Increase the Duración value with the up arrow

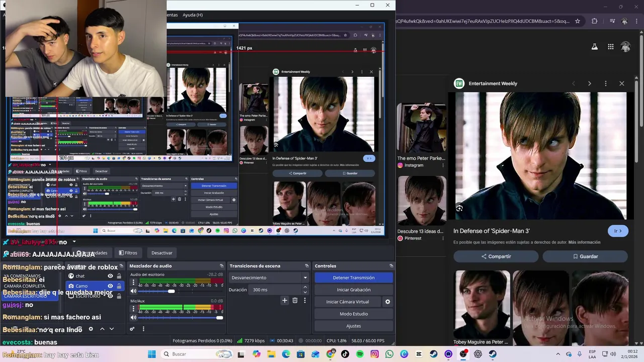click(305, 288)
